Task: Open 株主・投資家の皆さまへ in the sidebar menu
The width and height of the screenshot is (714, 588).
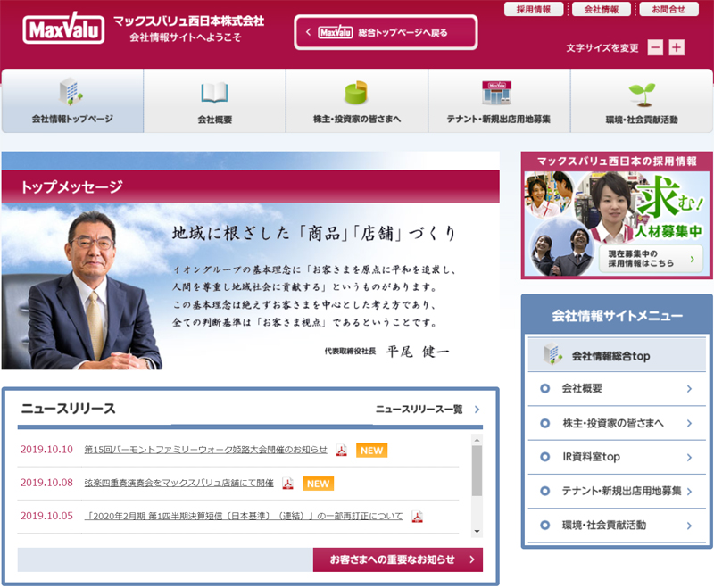Action: pyautogui.click(x=617, y=423)
